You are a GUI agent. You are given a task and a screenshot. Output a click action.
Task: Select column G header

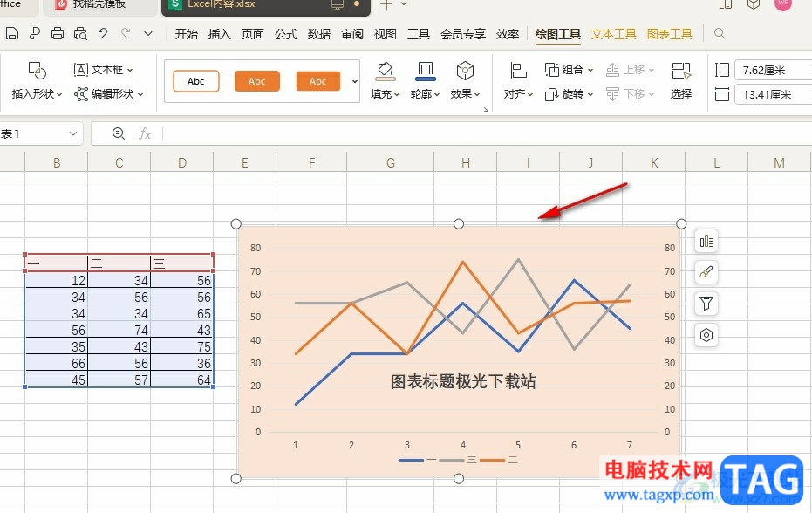tap(391, 162)
